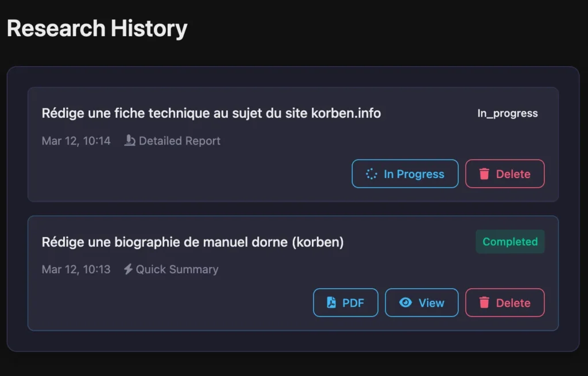The width and height of the screenshot is (588, 376).
Task: Click the spinner icon in In Progress button
Action: (x=372, y=174)
